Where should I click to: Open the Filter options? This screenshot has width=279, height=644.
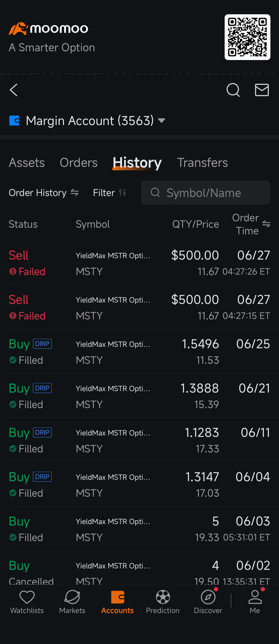point(110,193)
